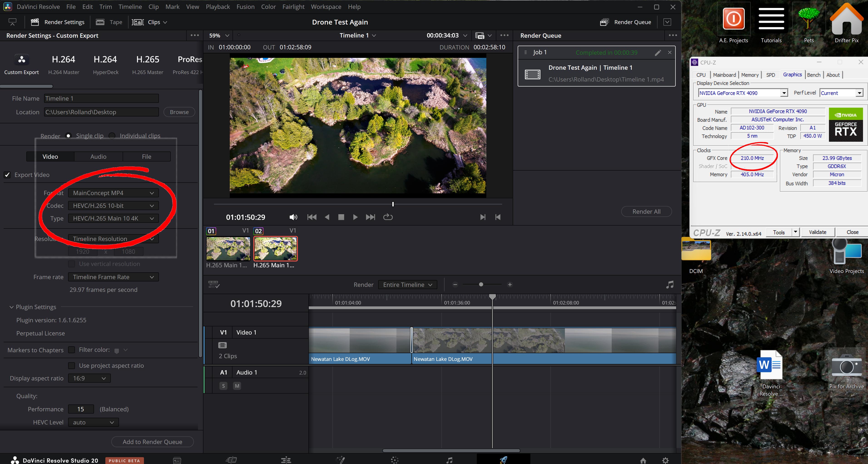868x464 pixels.
Task: Click the viewer speaker volume icon
Action: click(293, 217)
